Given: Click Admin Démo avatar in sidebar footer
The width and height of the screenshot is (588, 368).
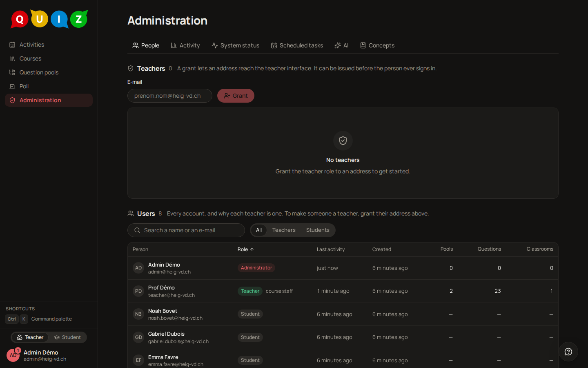Looking at the screenshot, I should tap(13, 355).
